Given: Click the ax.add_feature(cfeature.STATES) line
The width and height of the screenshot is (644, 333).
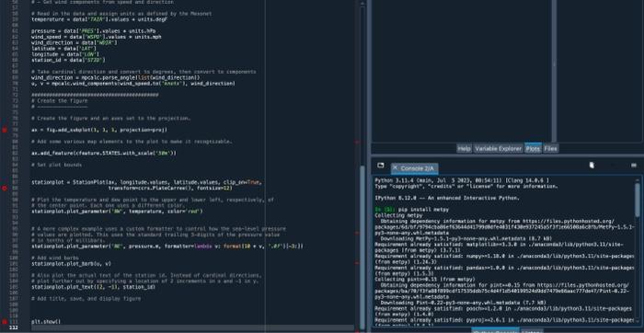Looking at the screenshot, I should 104,153.
